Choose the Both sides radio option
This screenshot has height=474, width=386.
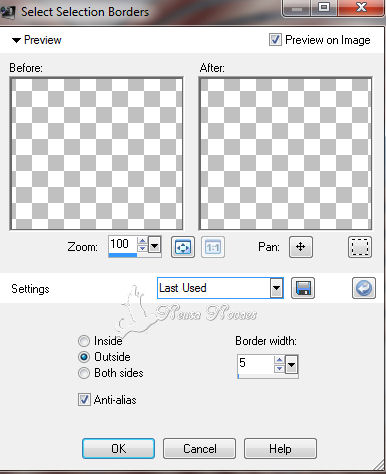click(x=84, y=373)
